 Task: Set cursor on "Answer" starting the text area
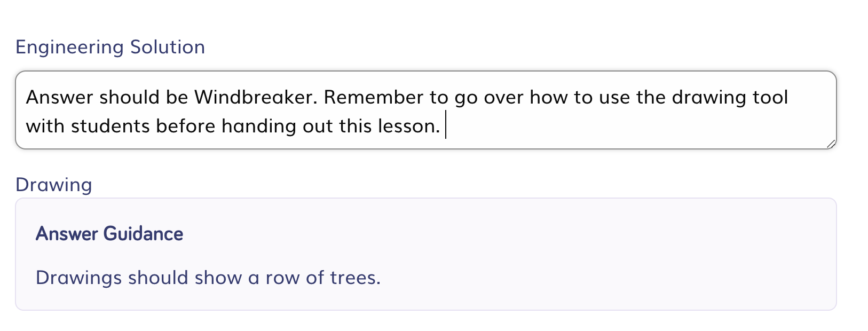(59, 97)
